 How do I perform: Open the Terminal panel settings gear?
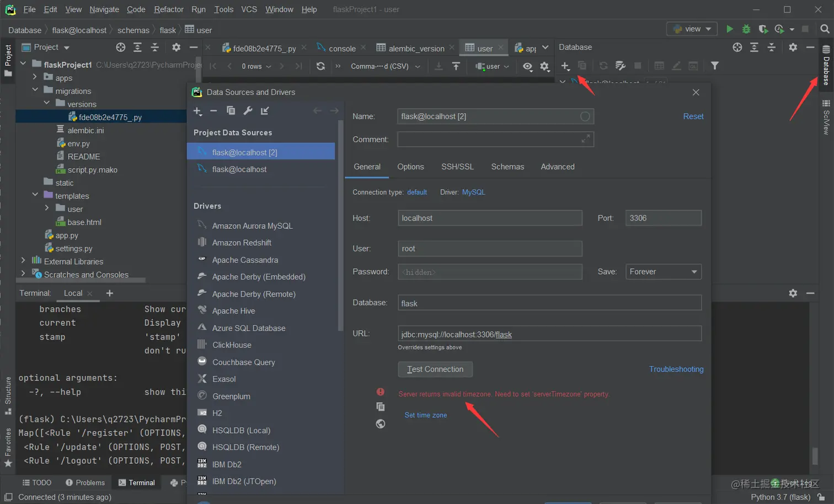coord(793,293)
